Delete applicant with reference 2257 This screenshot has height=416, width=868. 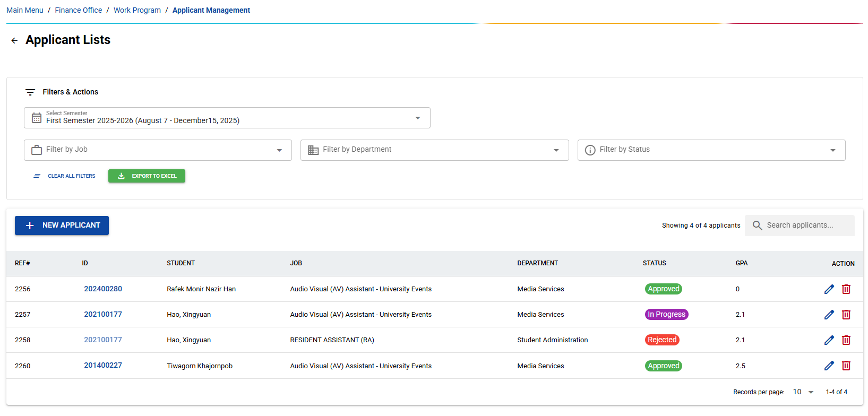(x=846, y=315)
